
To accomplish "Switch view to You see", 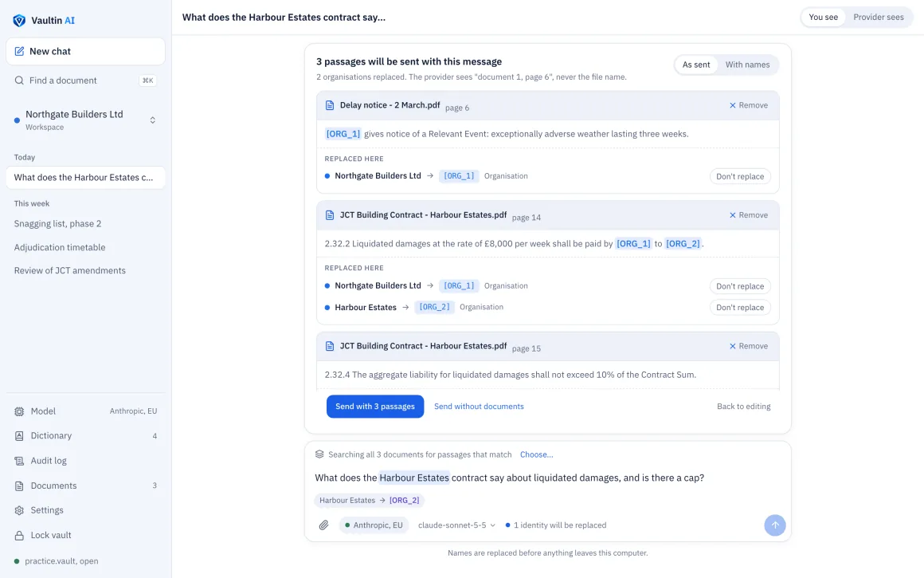I will [x=823, y=17].
